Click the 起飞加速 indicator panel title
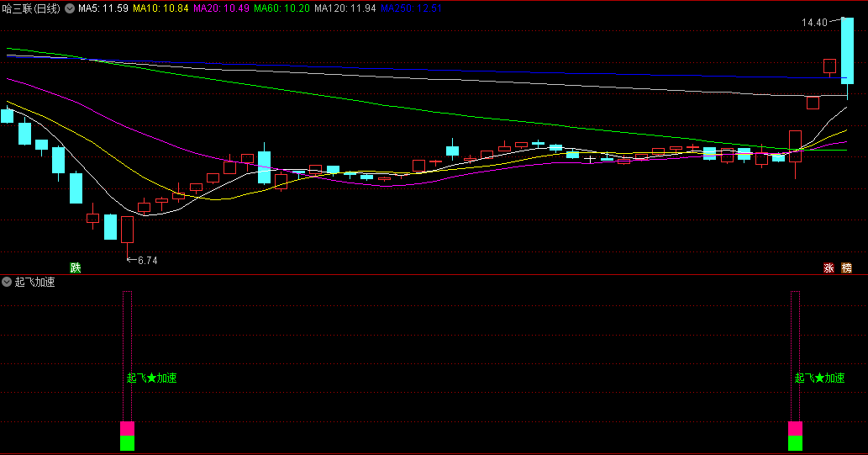Viewport: 868px width, 455px height. click(x=35, y=282)
